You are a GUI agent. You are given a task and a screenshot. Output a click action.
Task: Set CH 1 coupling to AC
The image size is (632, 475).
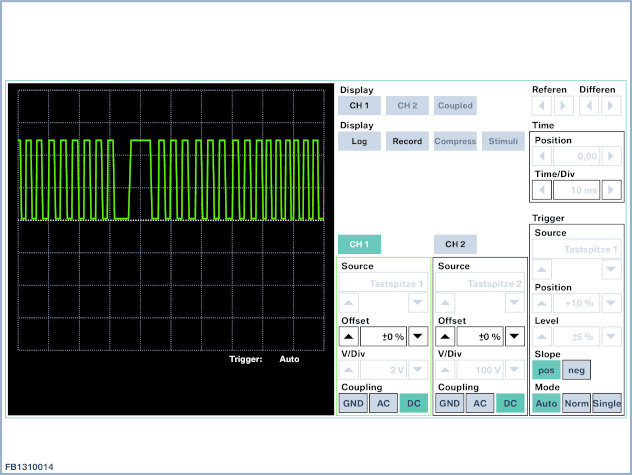coord(382,403)
